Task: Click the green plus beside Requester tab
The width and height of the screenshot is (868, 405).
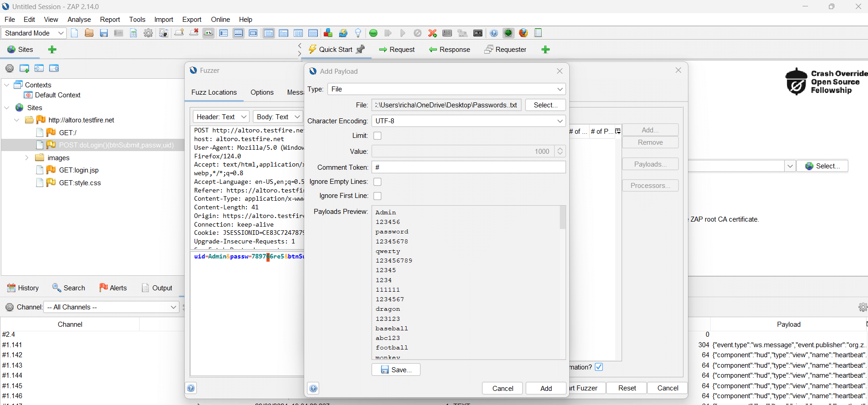Action: tap(546, 50)
